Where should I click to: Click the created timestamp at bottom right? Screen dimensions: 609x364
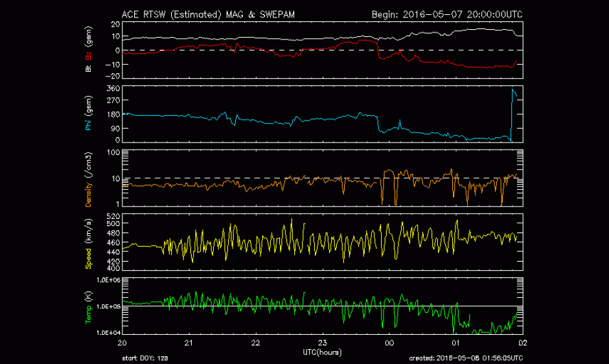[x=466, y=358]
